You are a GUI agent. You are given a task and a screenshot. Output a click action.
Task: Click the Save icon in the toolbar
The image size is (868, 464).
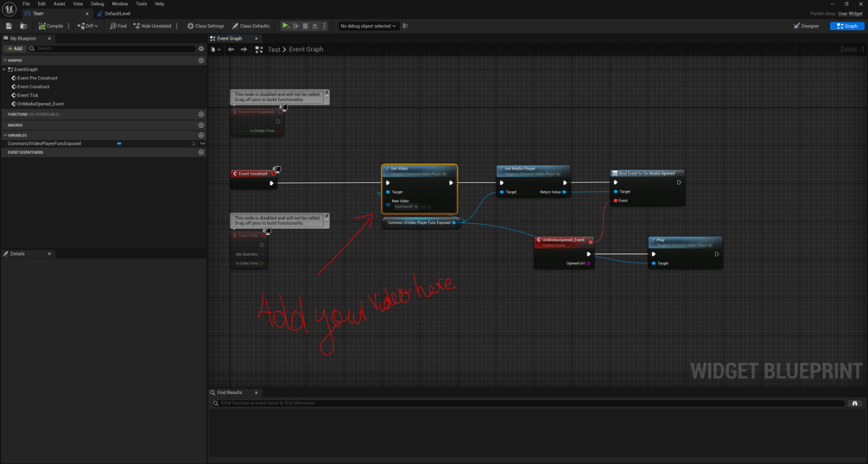pos(9,26)
